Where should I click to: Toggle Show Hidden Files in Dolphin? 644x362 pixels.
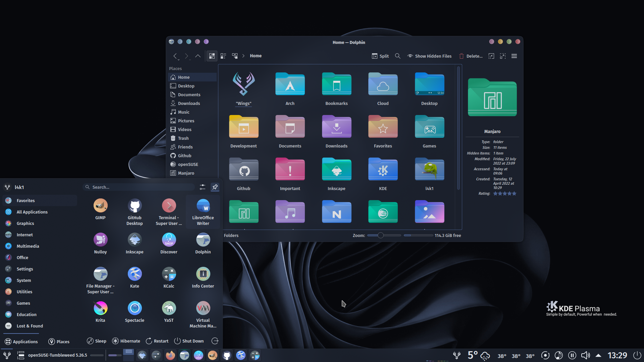429,56
